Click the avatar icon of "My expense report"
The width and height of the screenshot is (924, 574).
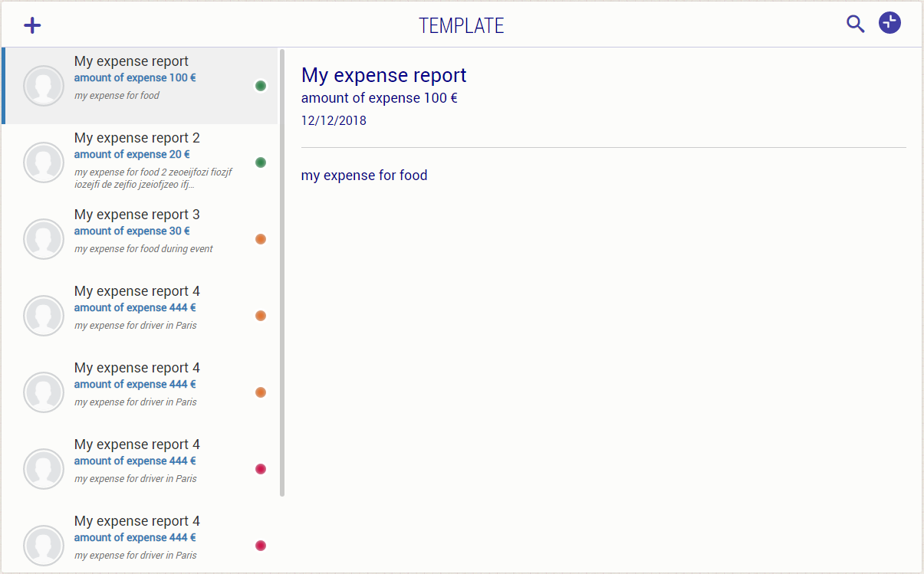click(44, 85)
